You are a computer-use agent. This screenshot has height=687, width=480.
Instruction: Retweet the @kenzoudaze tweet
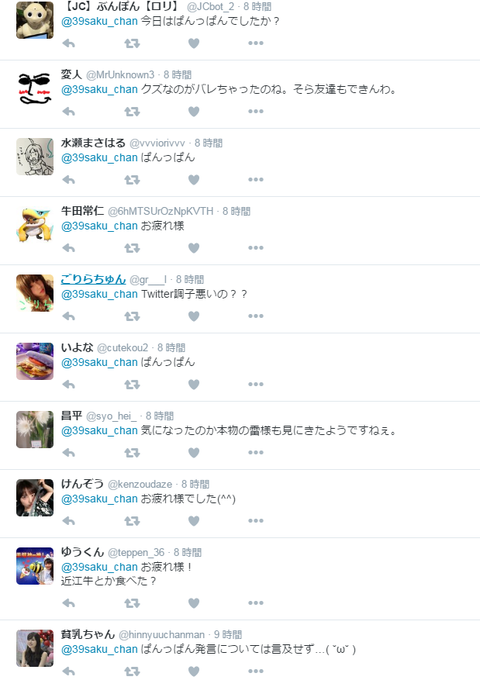132,521
